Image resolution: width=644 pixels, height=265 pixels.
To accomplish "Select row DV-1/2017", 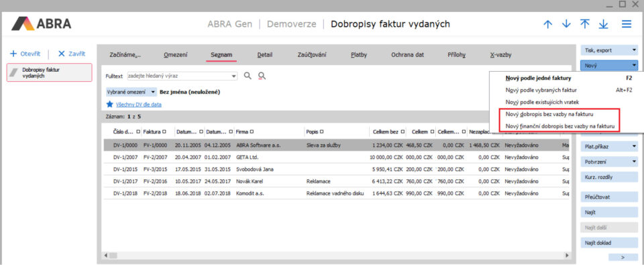I will pos(337,181).
